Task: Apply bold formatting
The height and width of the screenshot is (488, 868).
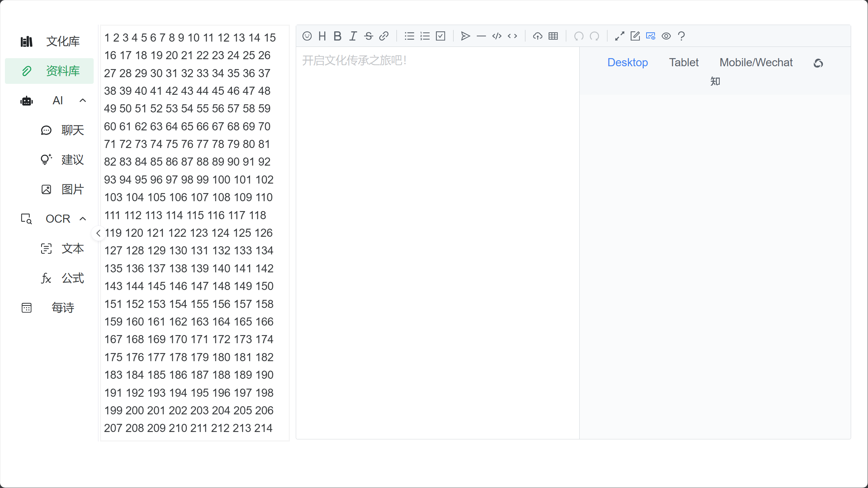Action: coord(337,36)
